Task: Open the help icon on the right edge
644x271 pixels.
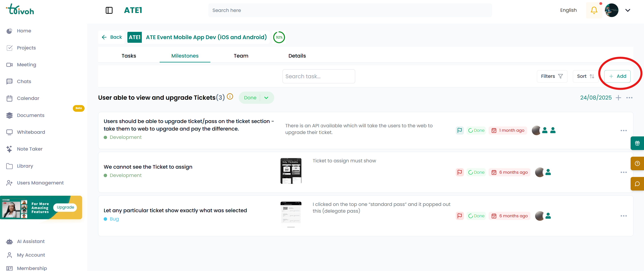Action: (637, 163)
